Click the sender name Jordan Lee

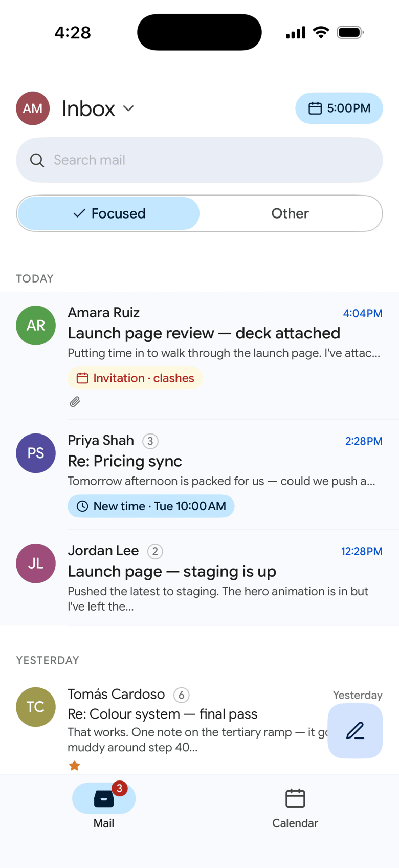tap(103, 550)
